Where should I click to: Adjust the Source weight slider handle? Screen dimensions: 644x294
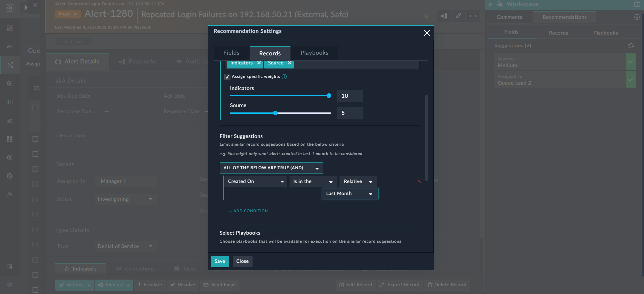pos(275,113)
